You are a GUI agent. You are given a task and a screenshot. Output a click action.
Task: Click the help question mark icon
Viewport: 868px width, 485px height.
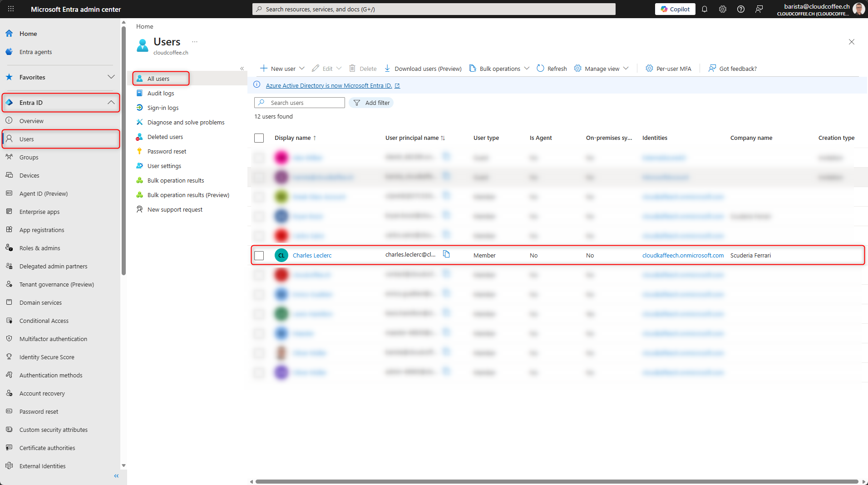(x=740, y=9)
